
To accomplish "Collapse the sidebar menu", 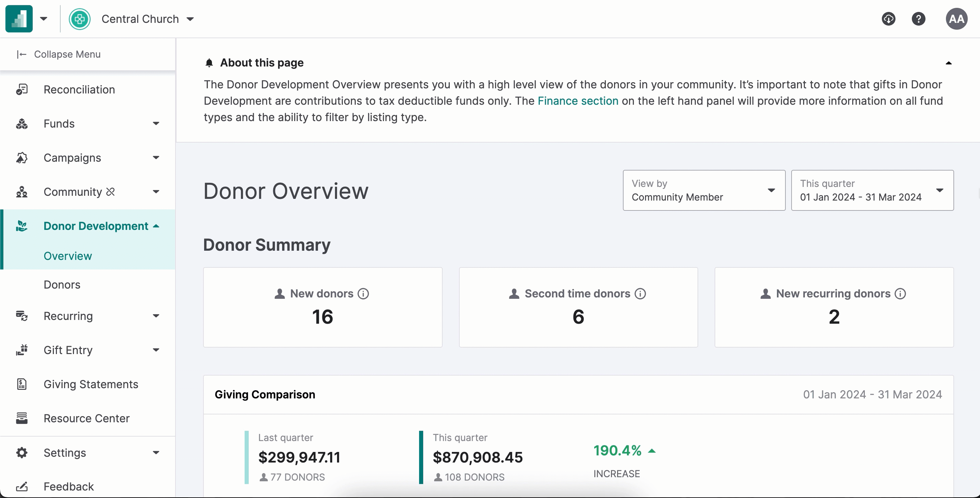I will click(x=59, y=55).
